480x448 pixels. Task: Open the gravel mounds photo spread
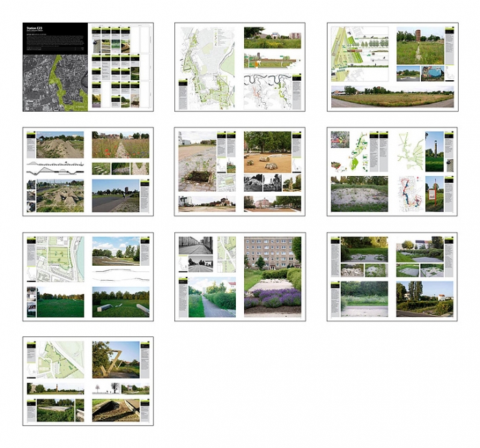[88, 172]
